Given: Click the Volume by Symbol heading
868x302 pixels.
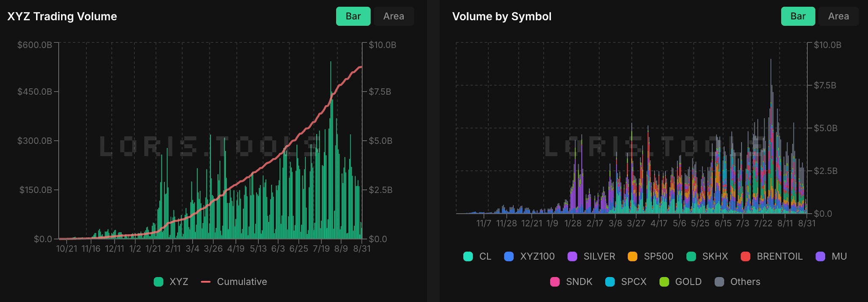Looking at the screenshot, I should tap(502, 17).
